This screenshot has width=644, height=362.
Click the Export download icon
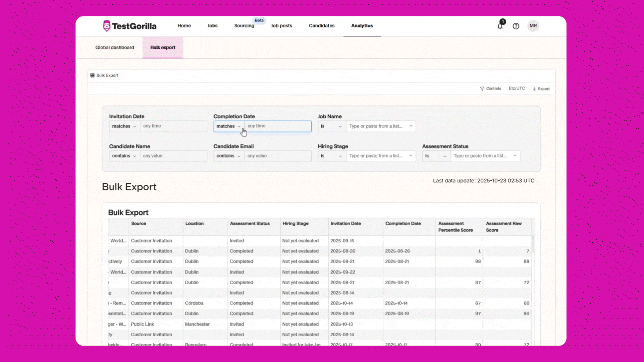point(534,89)
